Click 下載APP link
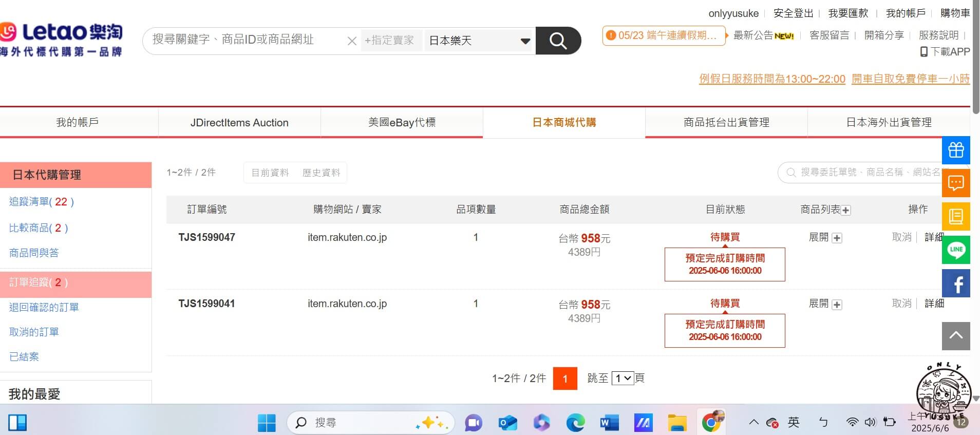The height and width of the screenshot is (435, 980). 945,52
